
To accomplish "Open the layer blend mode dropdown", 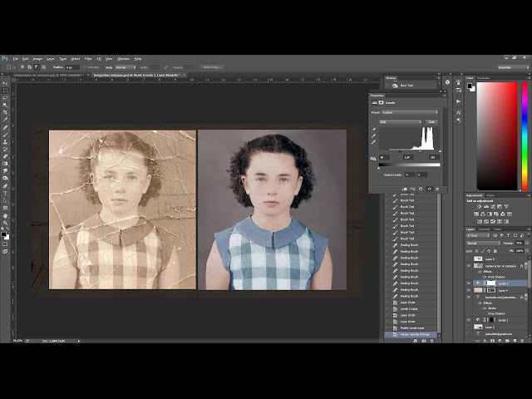I will (x=482, y=244).
